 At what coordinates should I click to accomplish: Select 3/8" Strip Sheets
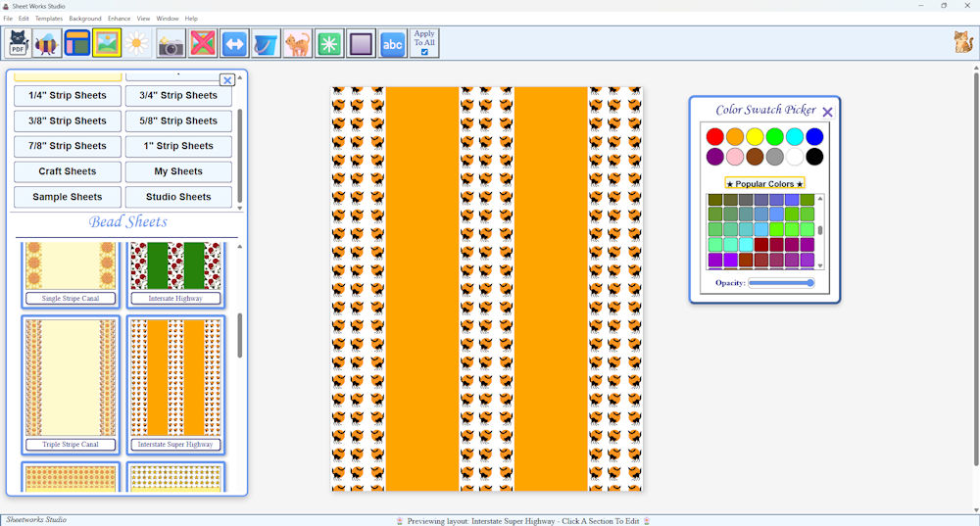pos(68,120)
